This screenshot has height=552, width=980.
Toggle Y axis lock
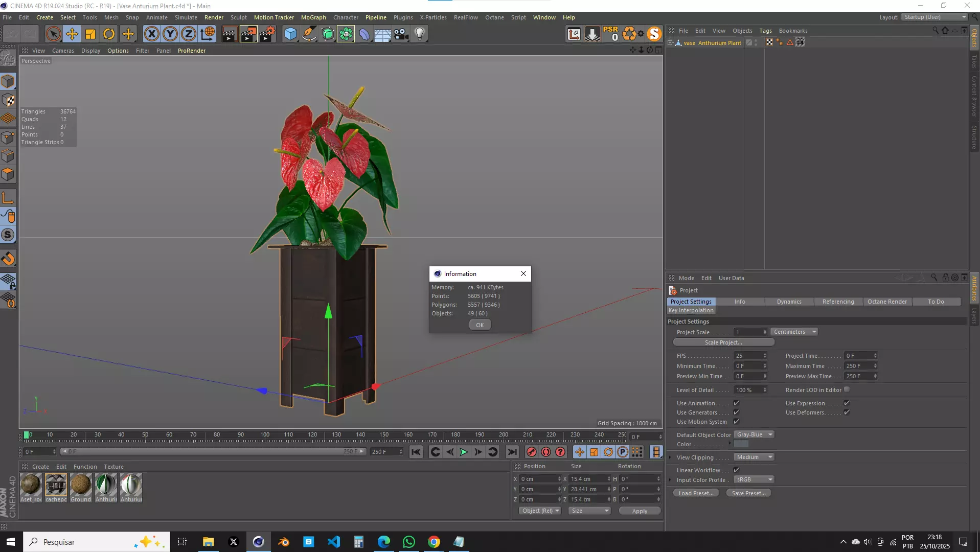pos(170,34)
